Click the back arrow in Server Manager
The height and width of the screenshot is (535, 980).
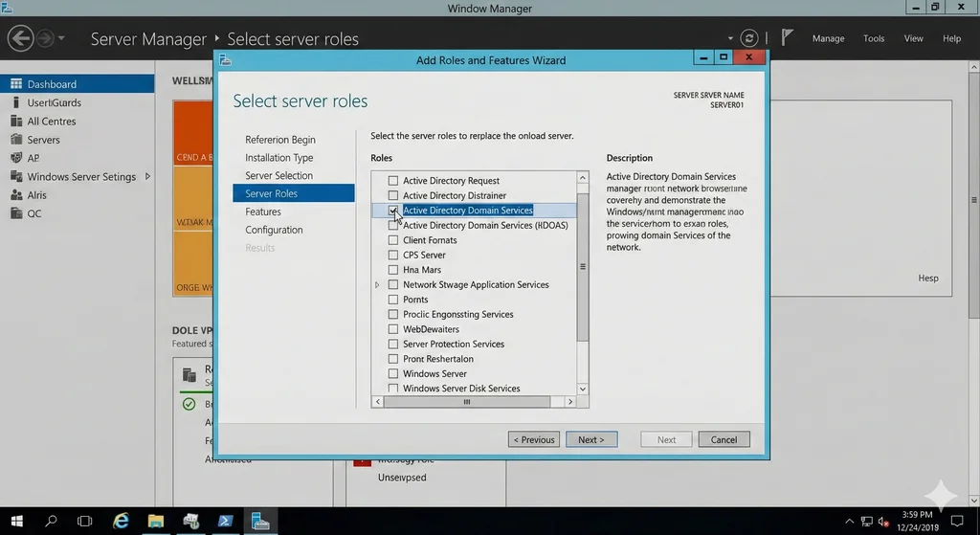click(x=21, y=38)
